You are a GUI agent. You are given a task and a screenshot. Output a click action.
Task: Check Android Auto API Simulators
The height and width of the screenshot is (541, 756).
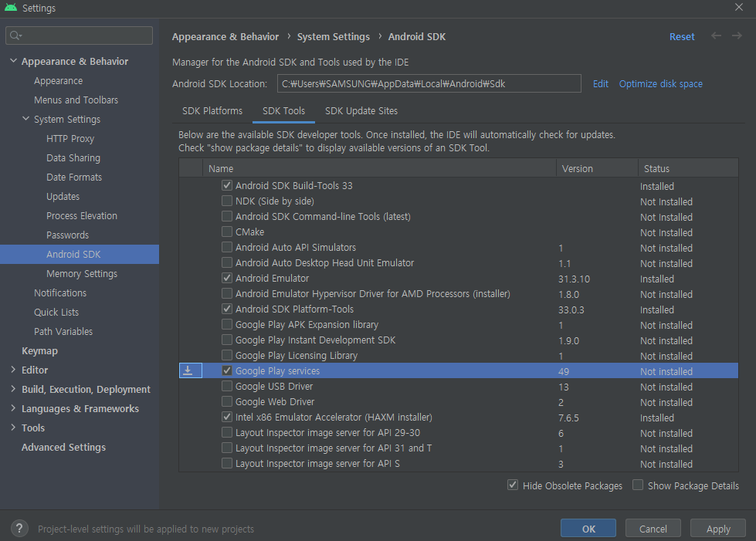click(226, 247)
